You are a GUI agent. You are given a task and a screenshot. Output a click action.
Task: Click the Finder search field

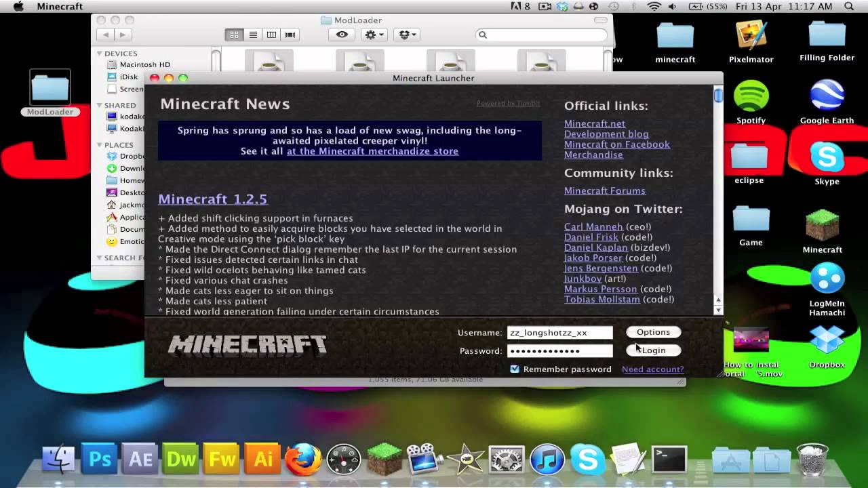pyautogui.click(x=541, y=35)
